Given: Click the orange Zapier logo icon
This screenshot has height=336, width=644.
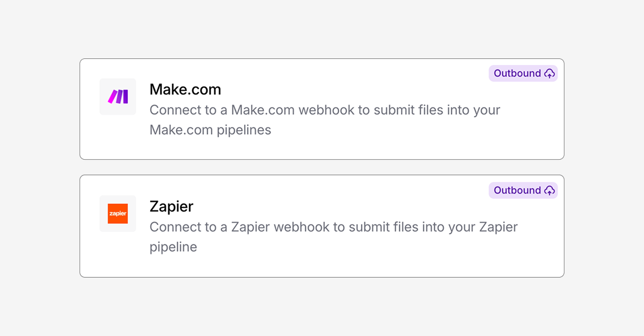Looking at the screenshot, I should click(118, 213).
